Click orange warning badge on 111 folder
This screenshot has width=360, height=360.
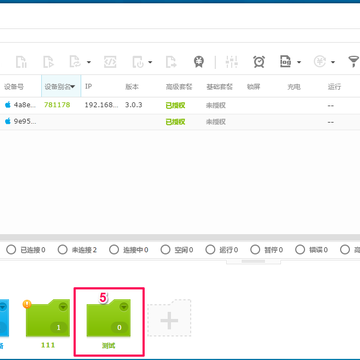[27, 304]
